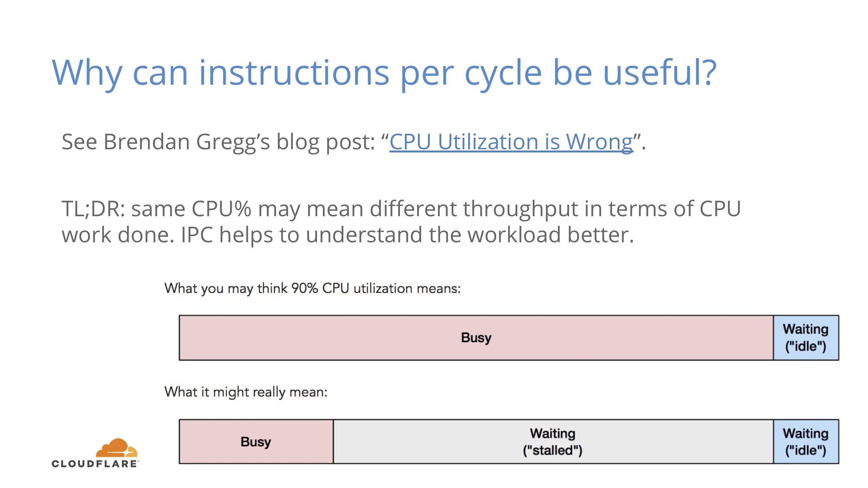The image size is (868, 488).
Task: Click the word "Why" starting the title
Action: [87, 72]
